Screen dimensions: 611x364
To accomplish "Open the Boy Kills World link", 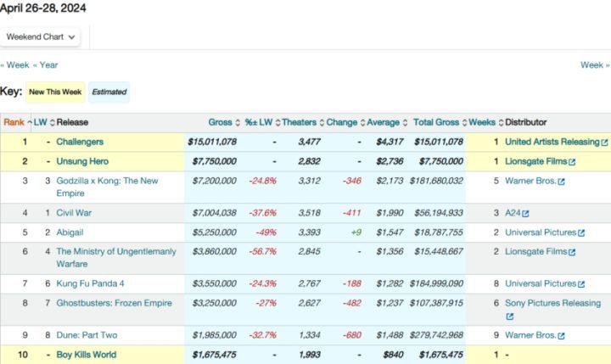I will [x=86, y=355].
